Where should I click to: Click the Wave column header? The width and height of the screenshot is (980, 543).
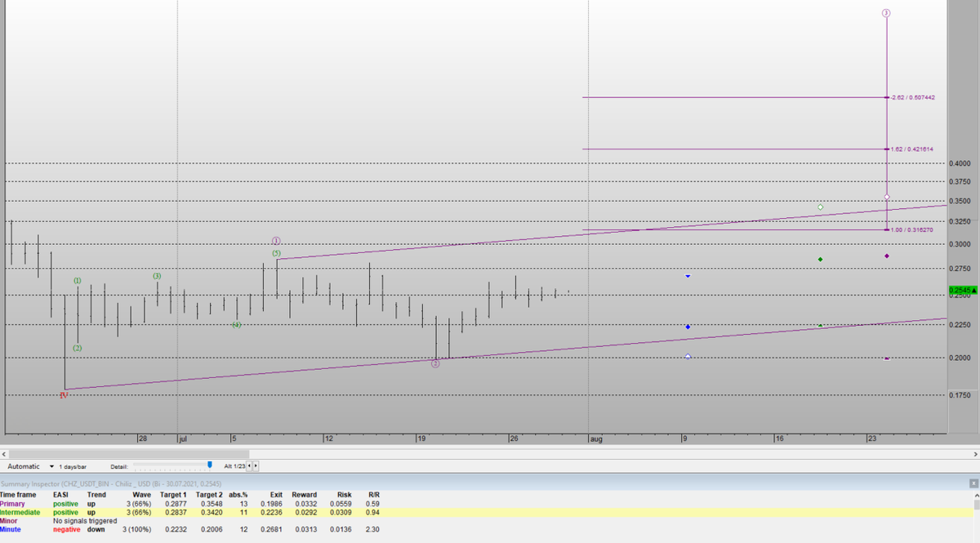point(141,495)
